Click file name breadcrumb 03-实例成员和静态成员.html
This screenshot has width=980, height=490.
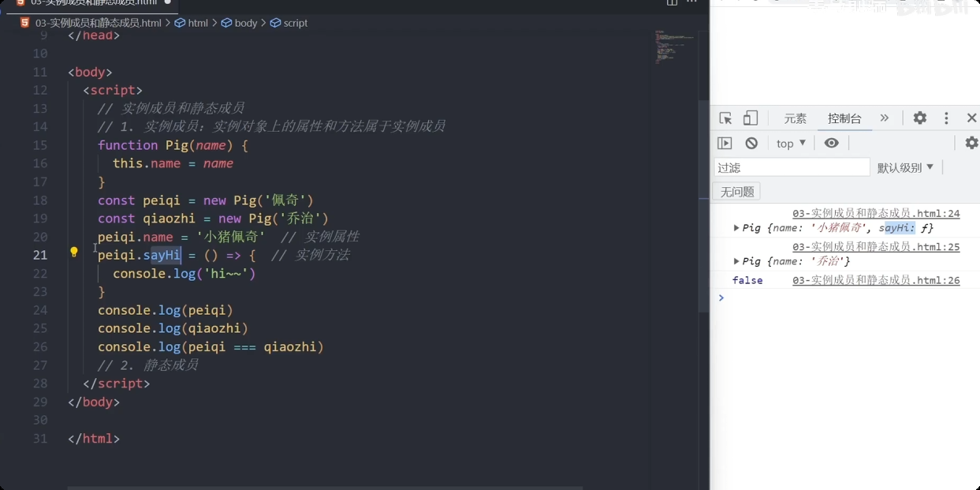99,23
